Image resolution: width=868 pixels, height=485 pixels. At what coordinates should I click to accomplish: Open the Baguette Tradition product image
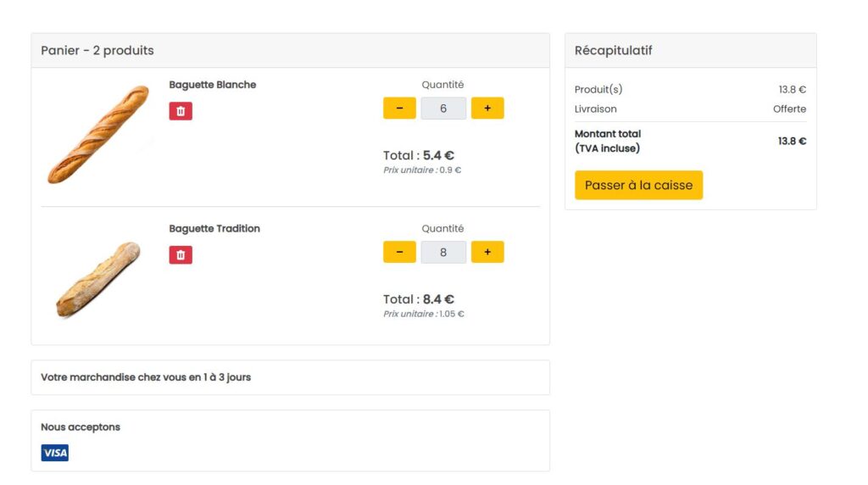(98, 280)
